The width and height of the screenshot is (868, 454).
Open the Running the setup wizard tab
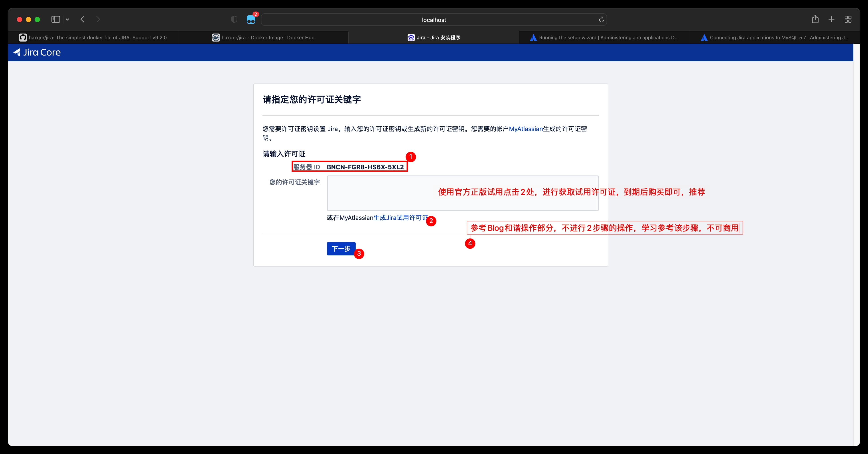point(604,38)
